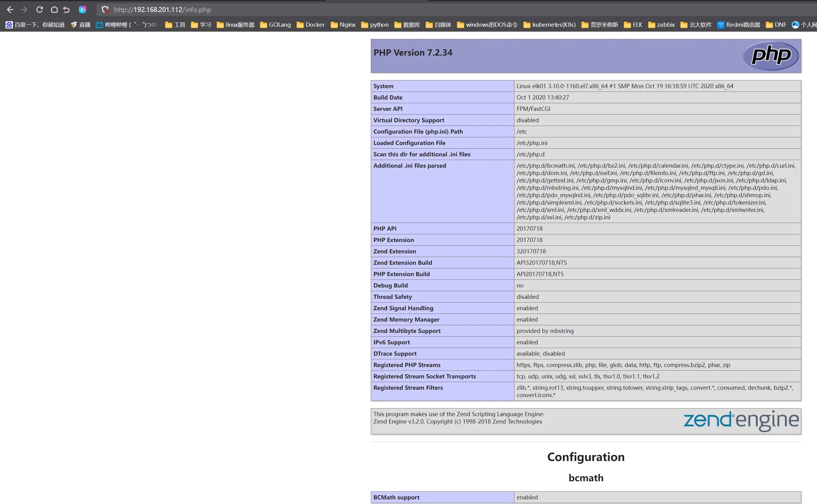Click the undo/restore closed tab icon
This screenshot has width=817, height=504.
66,10
